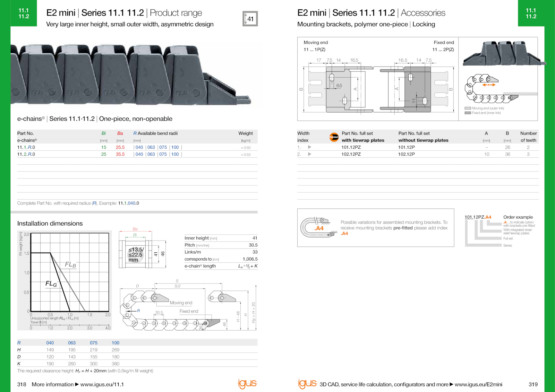Click part number 101.12P
Viewport: 555px width, 392px height.
pyautogui.click(x=407, y=147)
